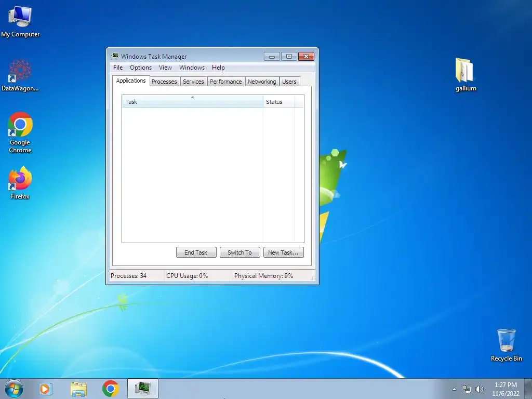532x399 pixels.
Task: Switch to the Applications tab
Action: 131,81
